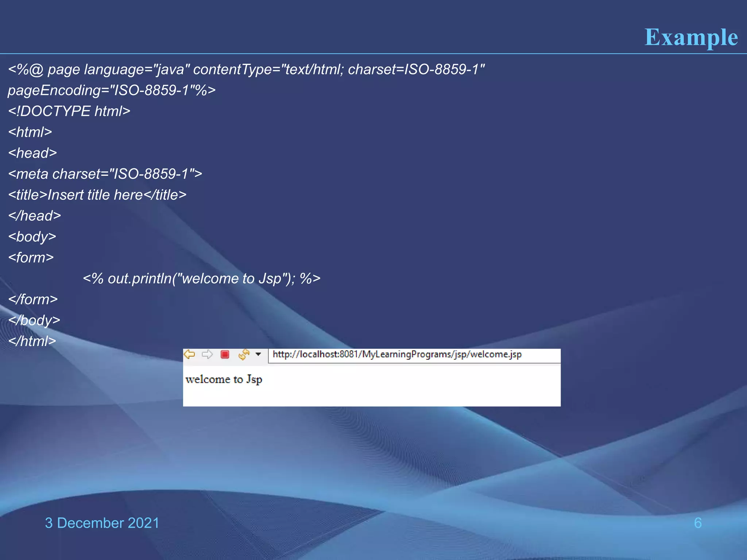Click the meta charset tag line
The height and width of the screenshot is (560, 747).
point(105,174)
